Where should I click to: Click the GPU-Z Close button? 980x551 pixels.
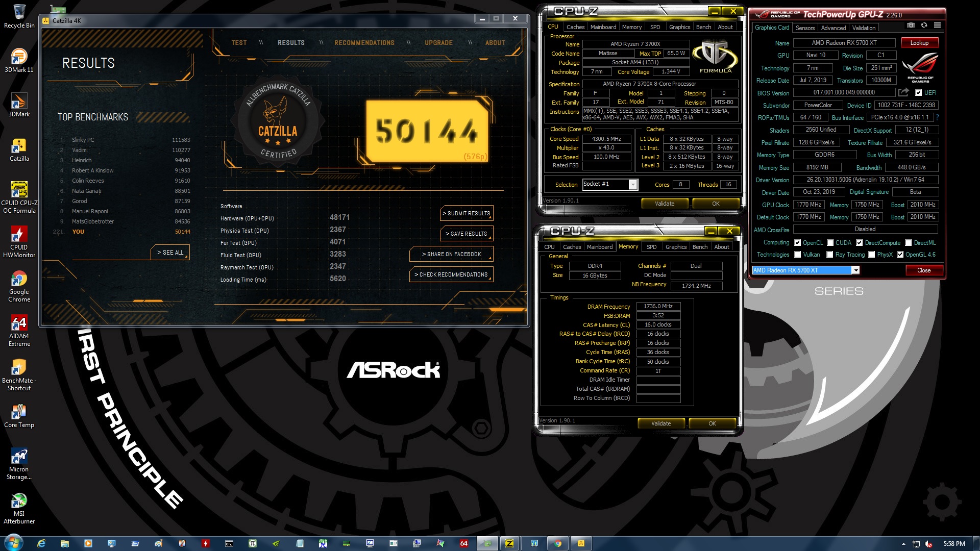(x=924, y=270)
